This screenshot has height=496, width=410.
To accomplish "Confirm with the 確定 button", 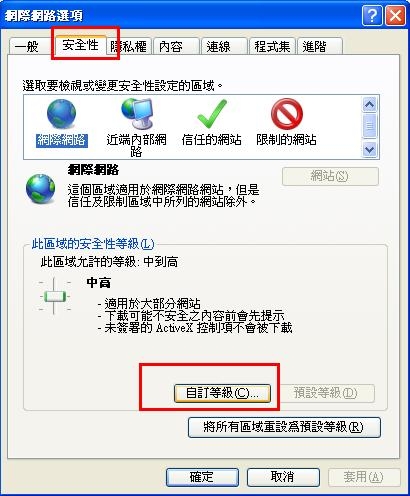I will point(202,477).
